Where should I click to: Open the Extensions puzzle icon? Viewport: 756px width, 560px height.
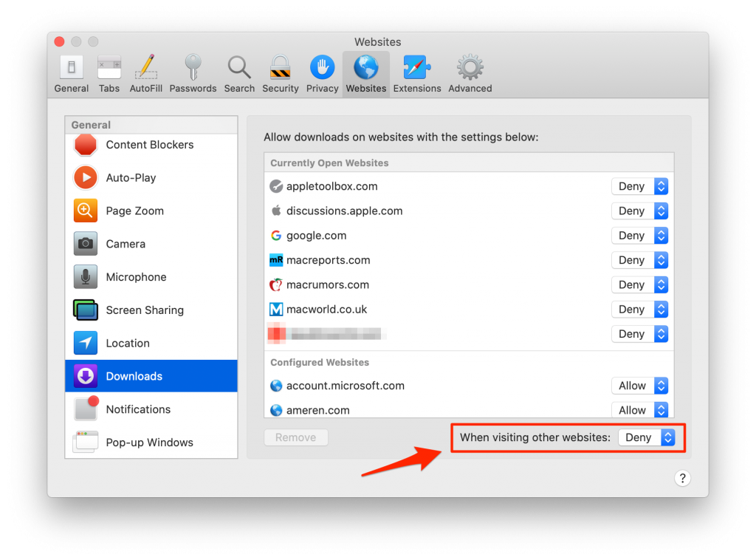tap(416, 67)
